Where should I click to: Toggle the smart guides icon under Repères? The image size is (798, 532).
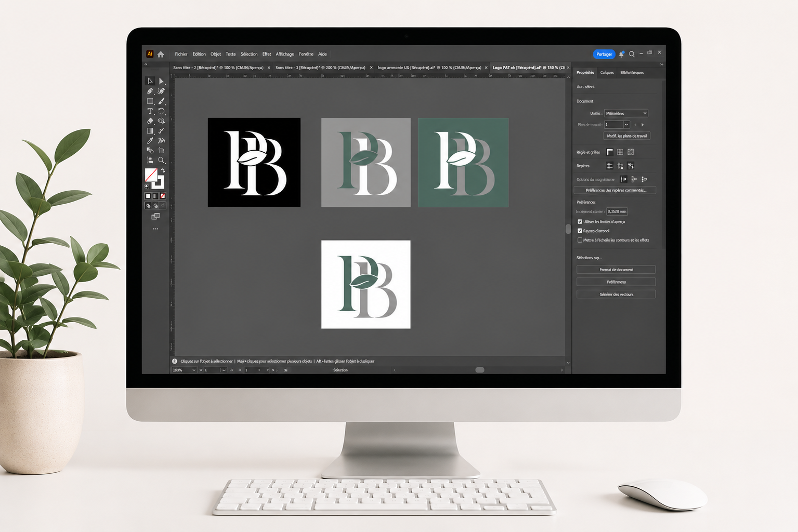[x=631, y=166]
